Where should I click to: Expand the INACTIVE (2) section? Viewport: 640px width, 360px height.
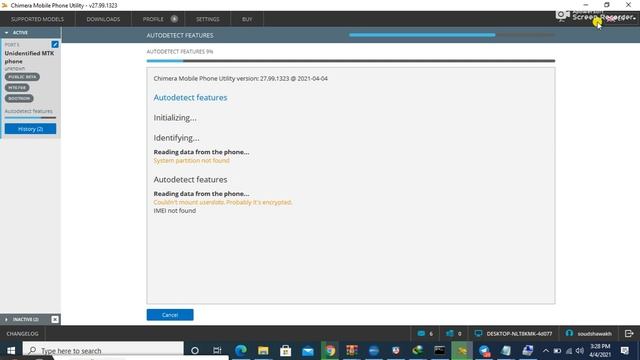7,319
